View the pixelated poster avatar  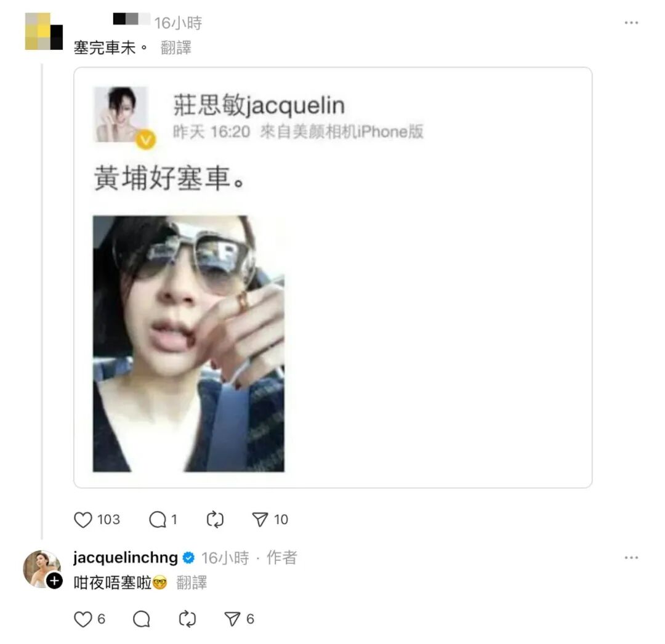click(44, 31)
